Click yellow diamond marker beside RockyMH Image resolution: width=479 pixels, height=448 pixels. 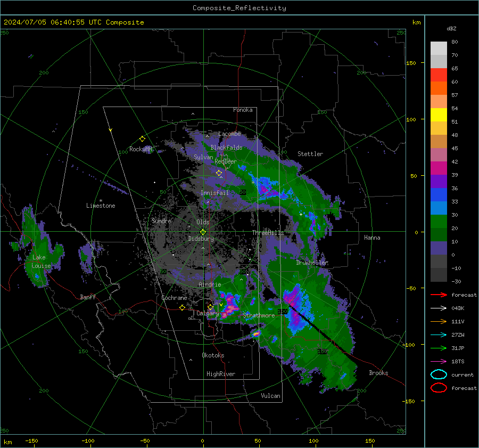pyautogui.click(x=142, y=139)
